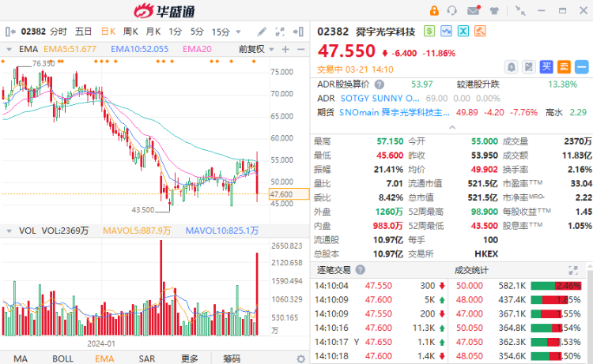
Task: Click MAVOL5:887.9万 legend value
Action: (137, 231)
